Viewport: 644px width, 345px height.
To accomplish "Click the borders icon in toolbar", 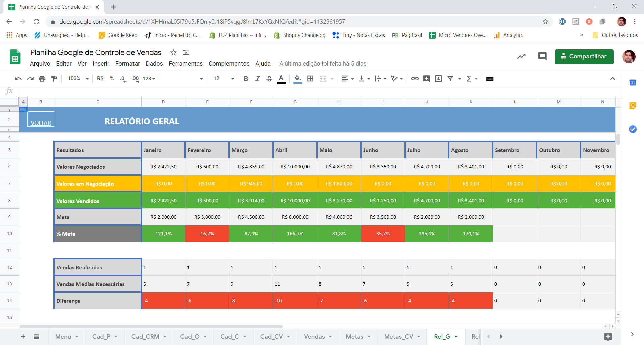I will click(x=310, y=79).
